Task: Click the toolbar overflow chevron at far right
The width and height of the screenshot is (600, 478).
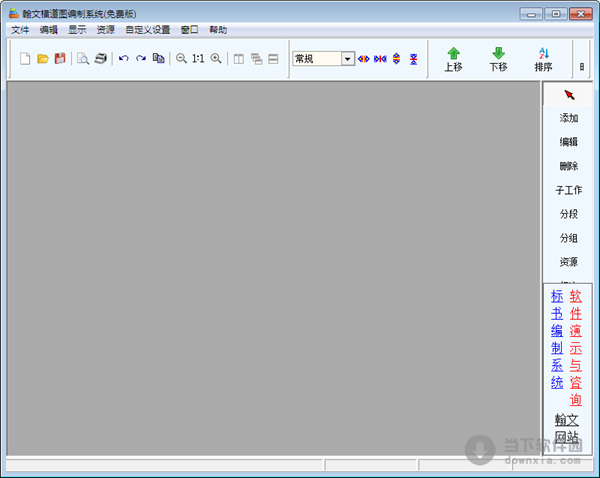Action: click(x=582, y=67)
